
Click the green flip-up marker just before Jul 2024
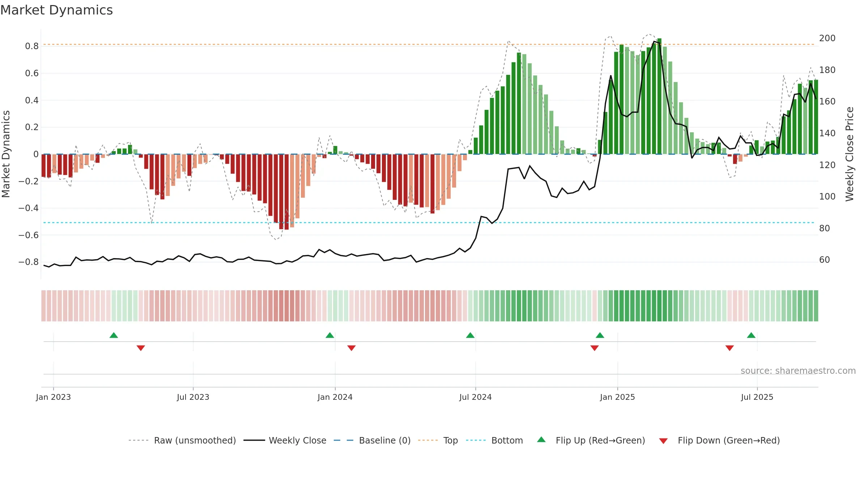tap(470, 335)
